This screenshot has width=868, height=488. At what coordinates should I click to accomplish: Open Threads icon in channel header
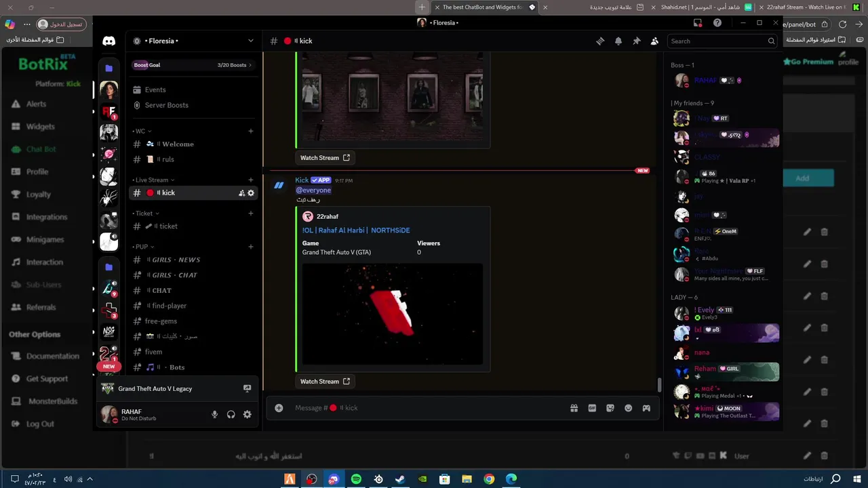click(600, 41)
